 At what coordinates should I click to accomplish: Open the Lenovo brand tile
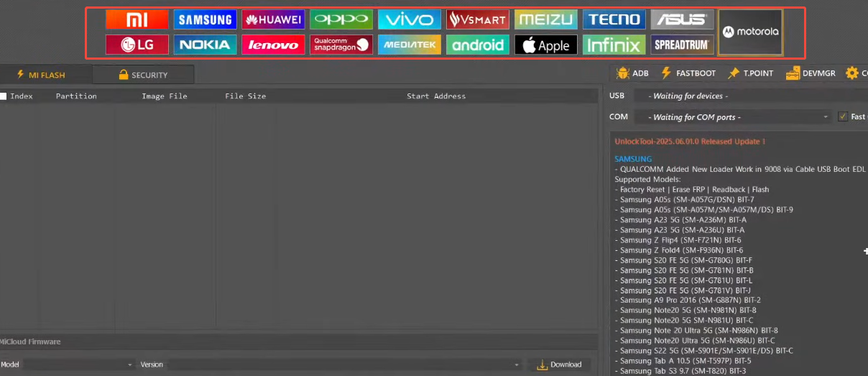point(273,45)
